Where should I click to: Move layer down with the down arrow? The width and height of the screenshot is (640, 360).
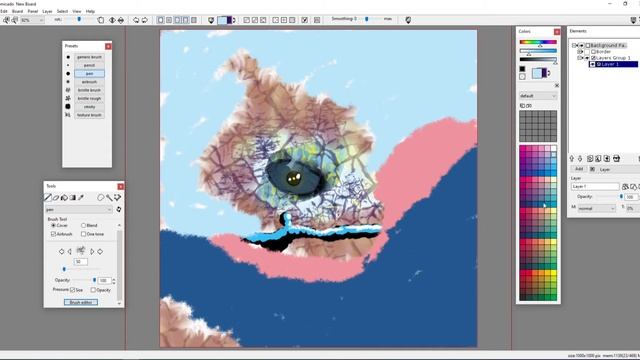[580, 158]
